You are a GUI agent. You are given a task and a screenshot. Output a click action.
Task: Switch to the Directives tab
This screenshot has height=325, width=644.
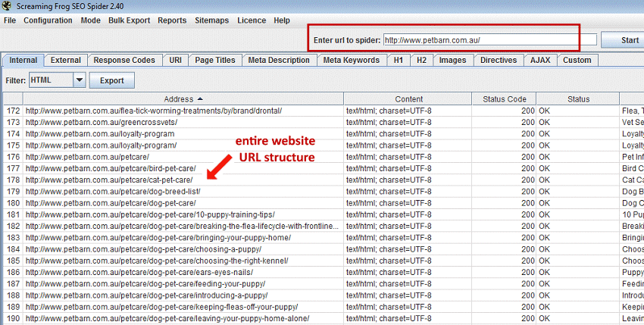click(x=499, y=60)
